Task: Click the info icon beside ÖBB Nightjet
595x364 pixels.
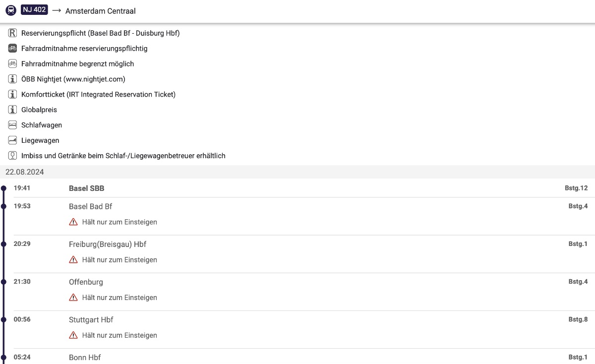Action: 13,79
